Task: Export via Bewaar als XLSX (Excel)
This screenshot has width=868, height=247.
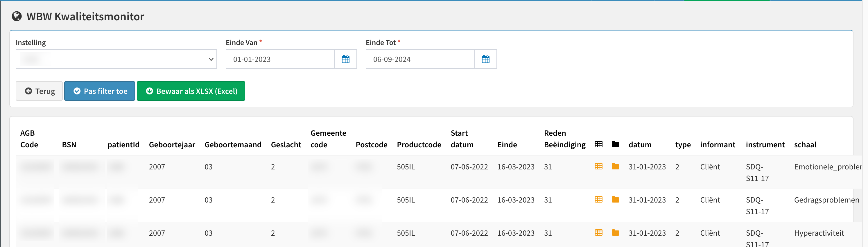Action: pyautogui.click(x=191, y=91)
